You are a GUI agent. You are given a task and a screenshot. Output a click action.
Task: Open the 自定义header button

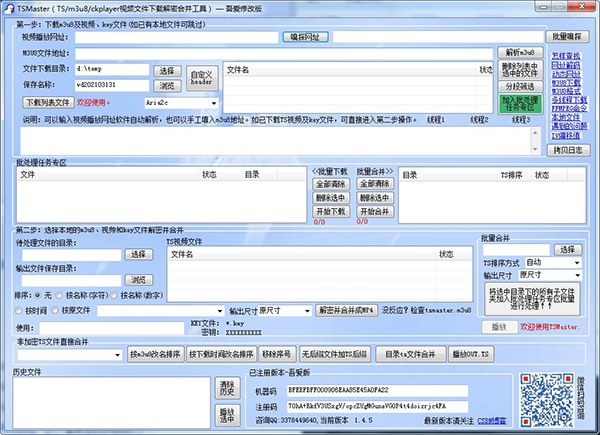point(201,77)
